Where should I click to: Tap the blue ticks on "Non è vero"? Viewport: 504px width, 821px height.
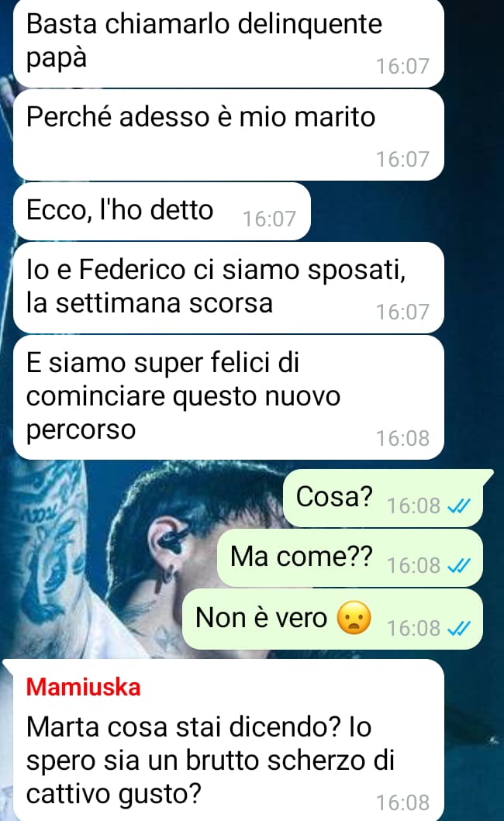coord(459,628)
